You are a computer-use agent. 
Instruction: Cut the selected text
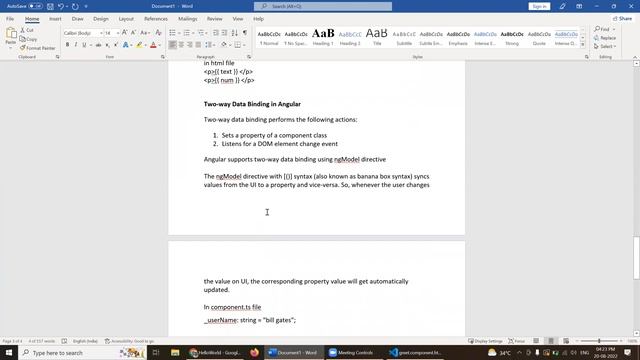coord(27,30)
